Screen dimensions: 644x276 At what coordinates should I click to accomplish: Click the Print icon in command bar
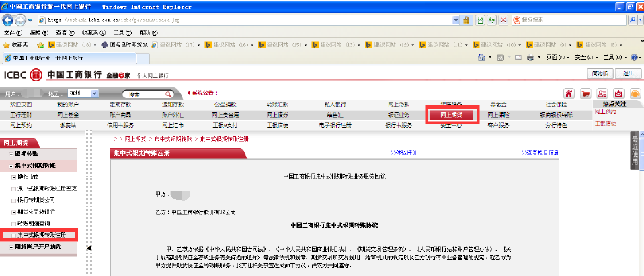[x=530, y=58]
